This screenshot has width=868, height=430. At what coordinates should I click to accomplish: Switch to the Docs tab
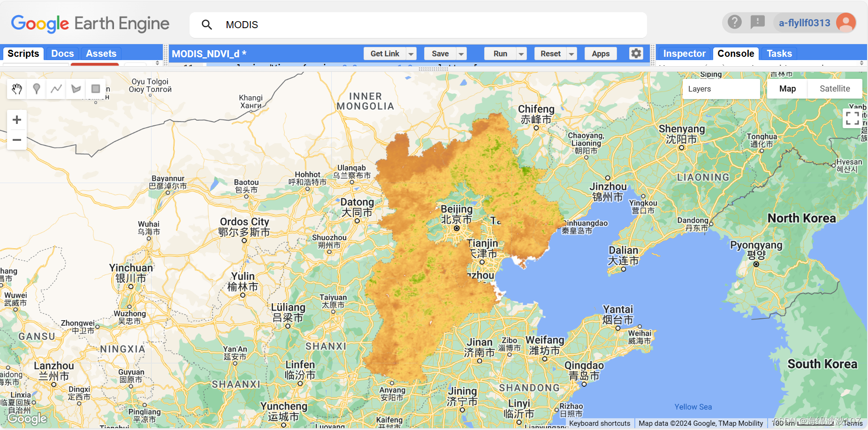click(62, 54)
